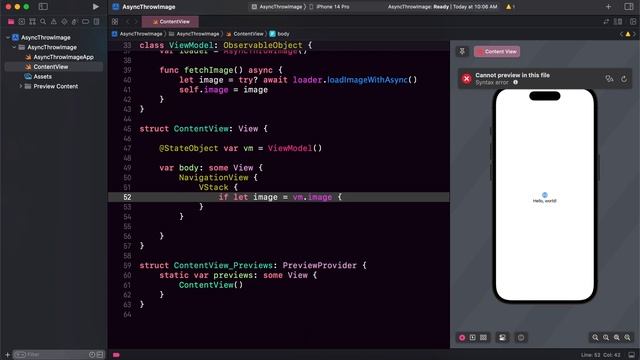Screen dimensions: 640x360
Task: Select the ContentView editor tab
Action: click(171, 21)
